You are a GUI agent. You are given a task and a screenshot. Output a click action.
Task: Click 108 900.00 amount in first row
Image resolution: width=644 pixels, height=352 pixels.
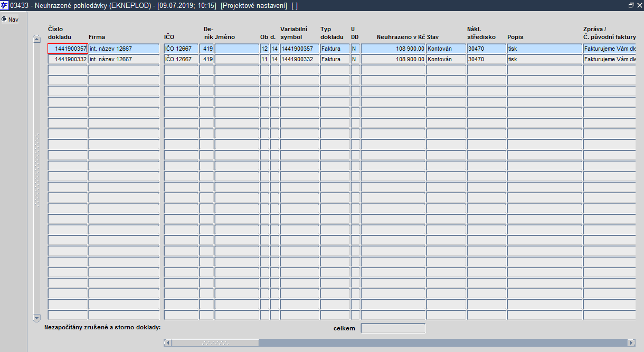coord(393,49)
